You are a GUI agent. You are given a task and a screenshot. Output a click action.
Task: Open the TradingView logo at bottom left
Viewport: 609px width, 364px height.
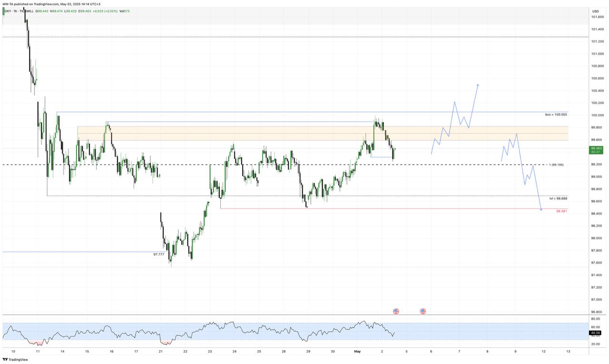pos(15,360)
